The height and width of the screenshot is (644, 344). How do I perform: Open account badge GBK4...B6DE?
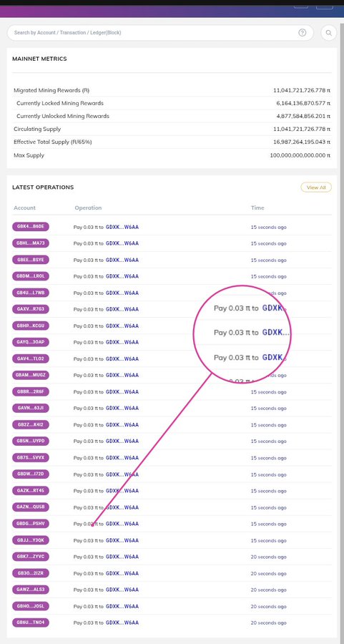[31, 227]
